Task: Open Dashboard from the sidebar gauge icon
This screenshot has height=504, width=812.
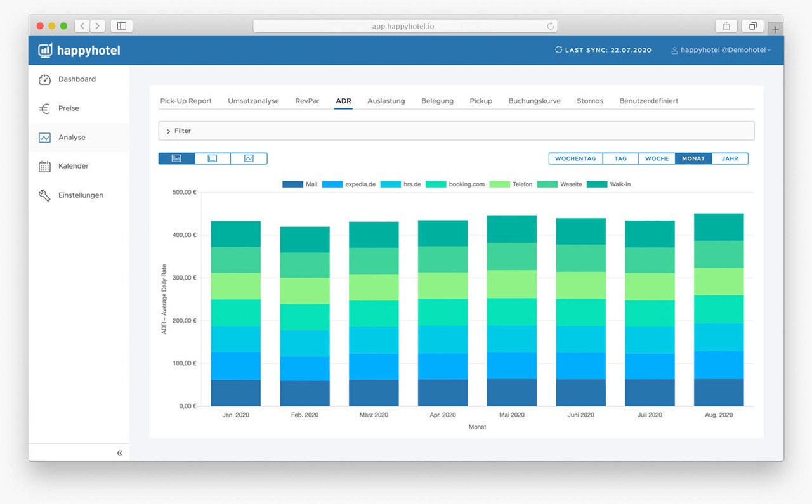Action: point(44,80)
